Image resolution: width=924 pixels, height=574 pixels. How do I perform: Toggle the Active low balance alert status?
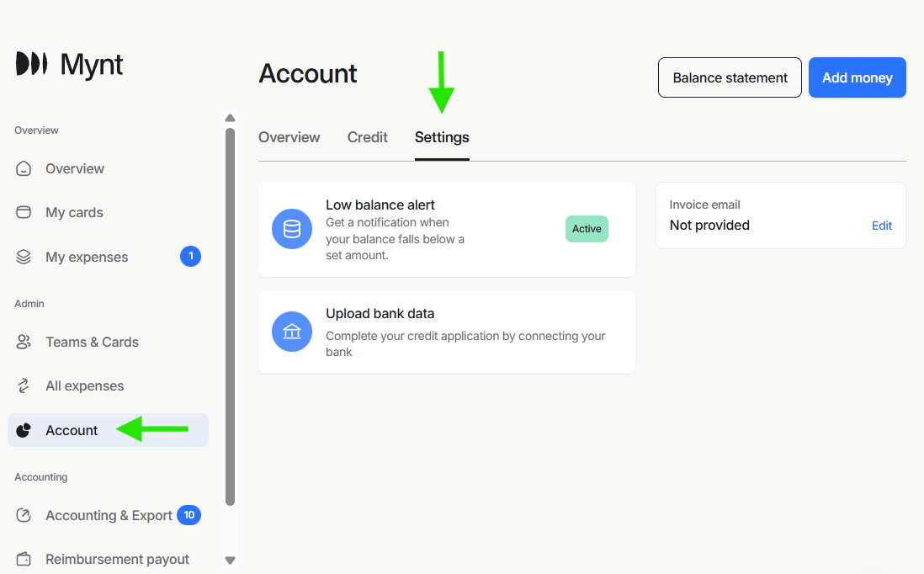587,228
